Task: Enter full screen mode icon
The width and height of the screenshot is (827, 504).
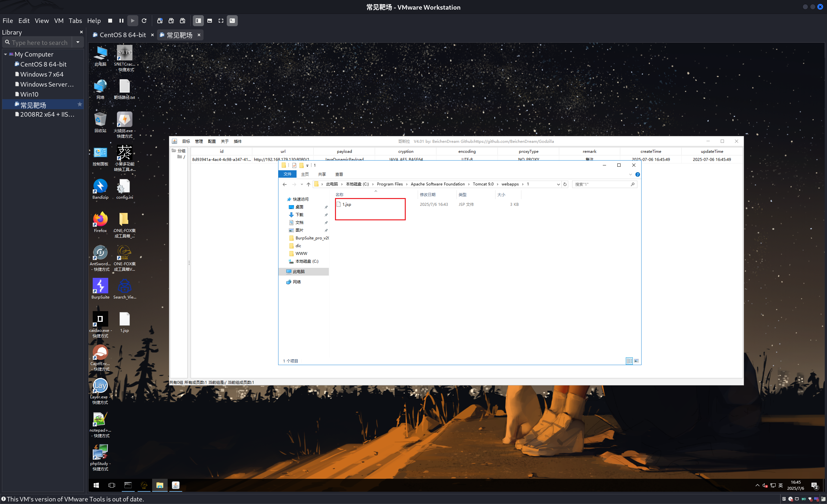Action: pos(221,21)
